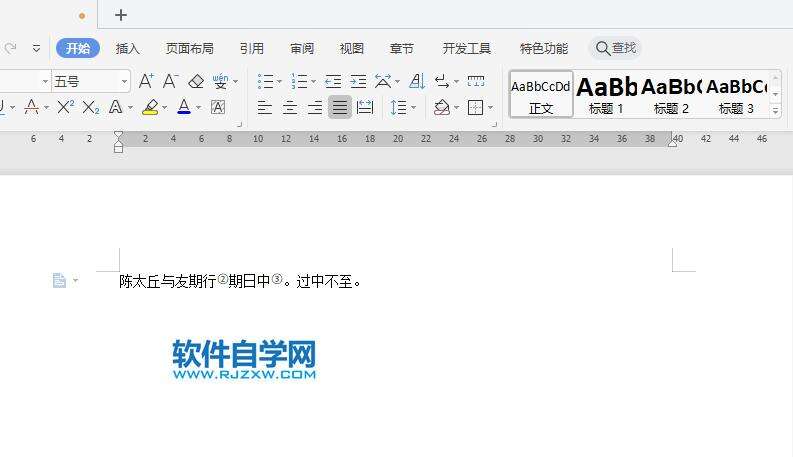
Task: Click the line spacing icon
Action: pos(399,107)
